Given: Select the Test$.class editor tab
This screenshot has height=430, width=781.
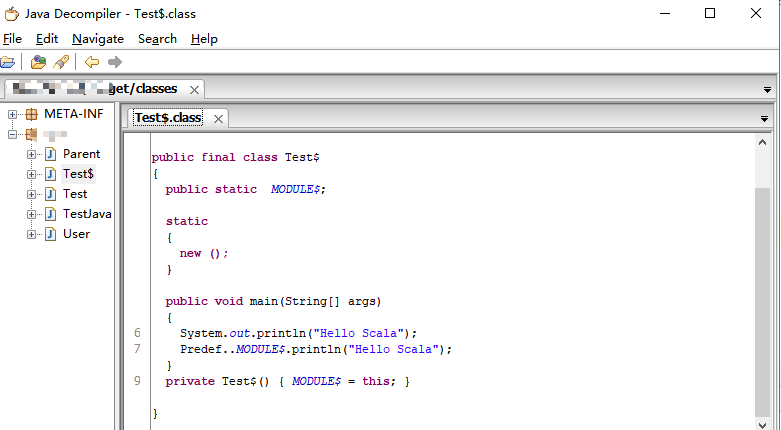Looking at the screenshot, I should (x=168, y=118).
